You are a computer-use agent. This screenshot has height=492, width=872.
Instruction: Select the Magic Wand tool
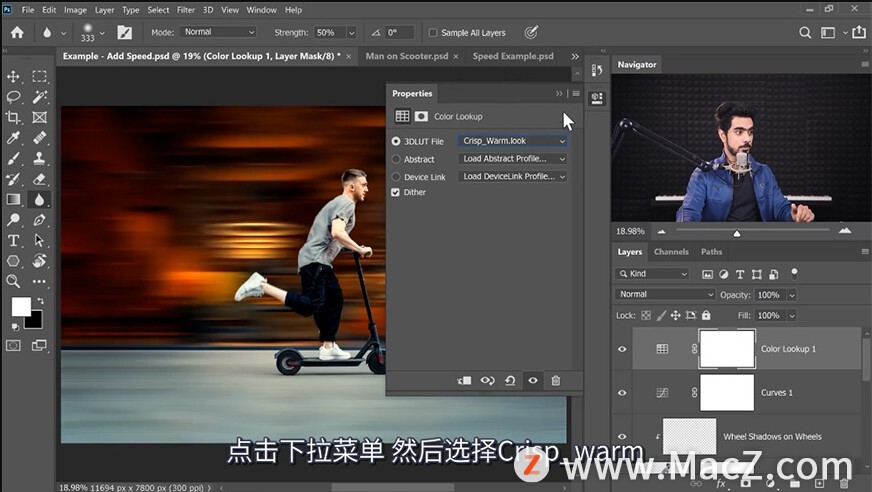tap(39, 97)
